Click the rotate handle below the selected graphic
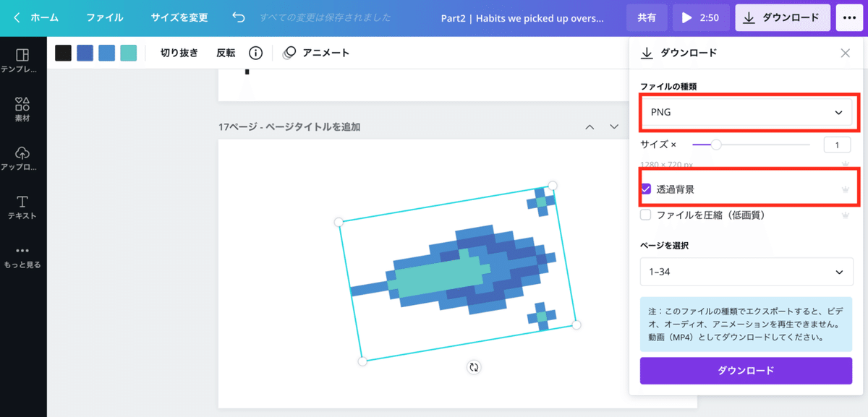 tap(474, 367)
